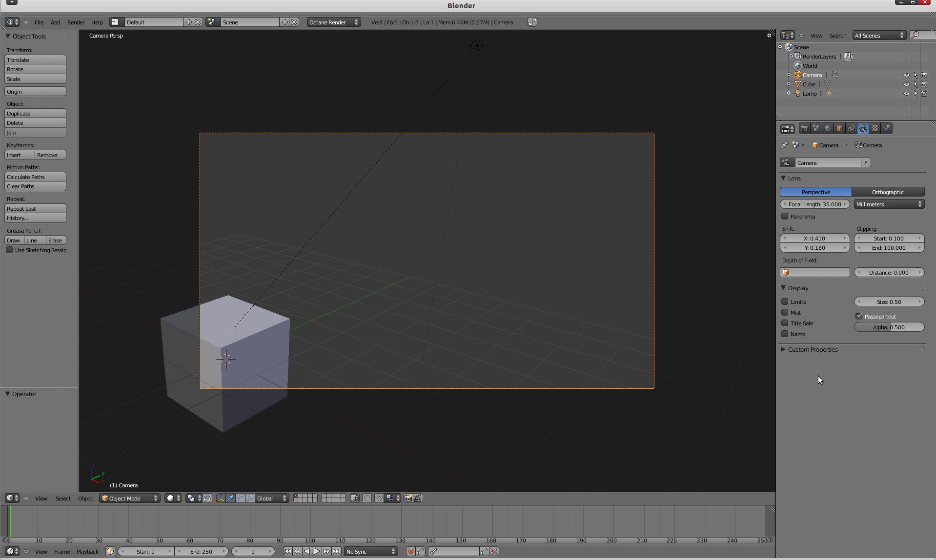Open the Physics properties tab
The height and width of the screenshot is (560, 936).
coord(886,129)
